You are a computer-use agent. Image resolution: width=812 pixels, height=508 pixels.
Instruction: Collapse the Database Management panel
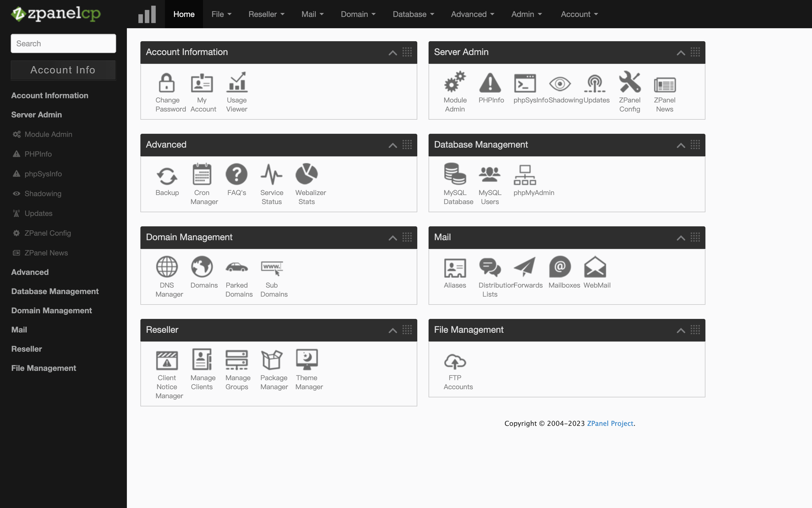(681, 145)
